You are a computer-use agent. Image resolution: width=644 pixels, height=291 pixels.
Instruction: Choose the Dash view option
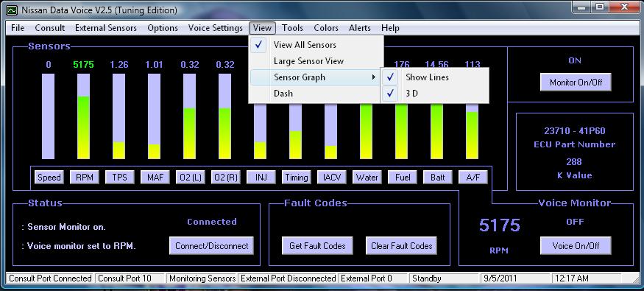(x=316, y=94)
